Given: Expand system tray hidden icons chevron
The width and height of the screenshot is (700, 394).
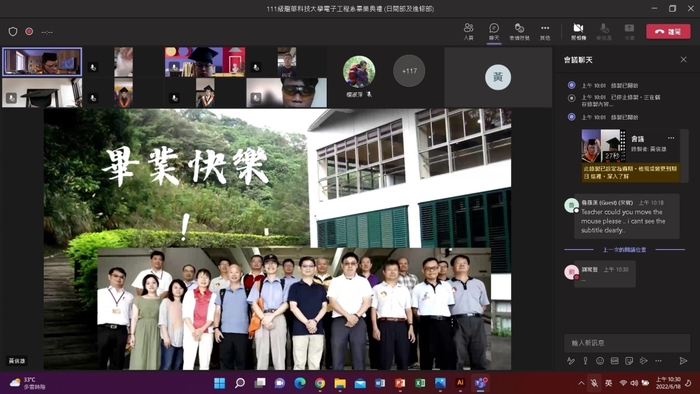Looking at the screenshot, I should (581, 383).
